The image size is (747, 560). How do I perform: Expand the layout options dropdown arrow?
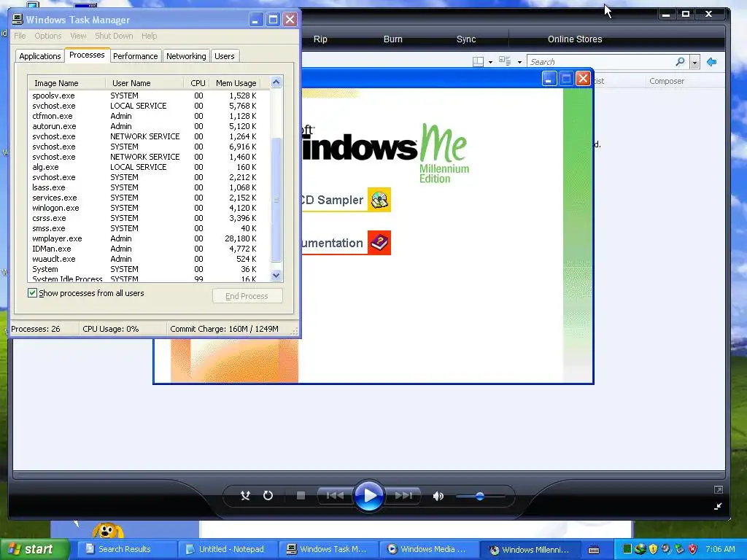pos(490,62)
